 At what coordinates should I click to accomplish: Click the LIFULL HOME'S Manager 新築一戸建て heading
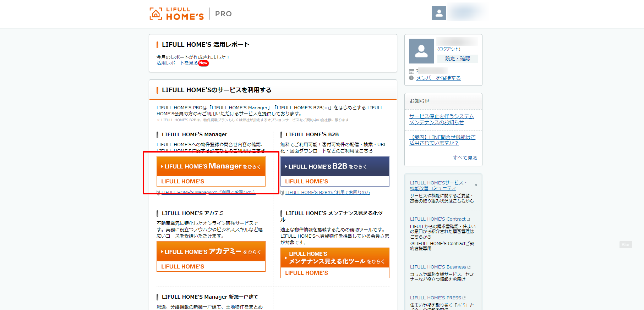point(210,297)
